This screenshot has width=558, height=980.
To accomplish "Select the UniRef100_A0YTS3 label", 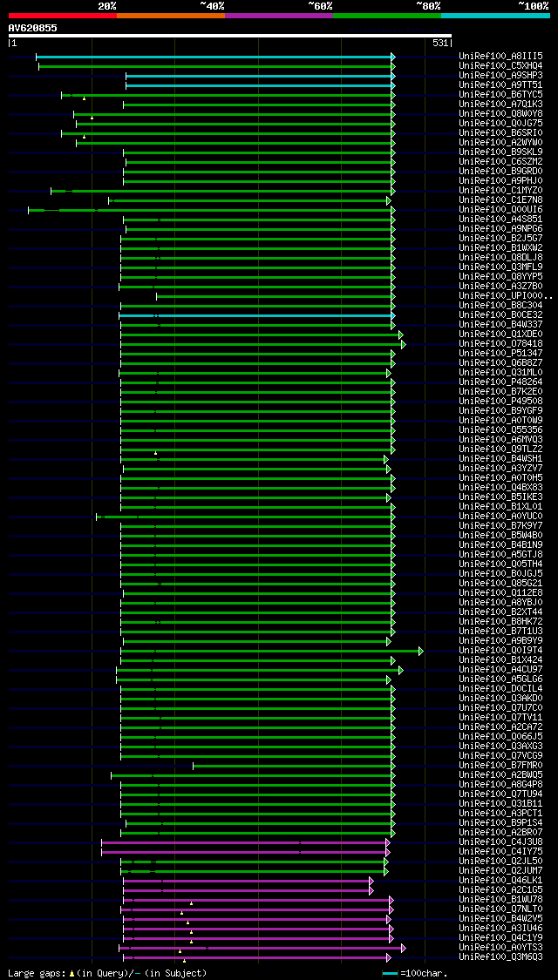I will 500,948.
